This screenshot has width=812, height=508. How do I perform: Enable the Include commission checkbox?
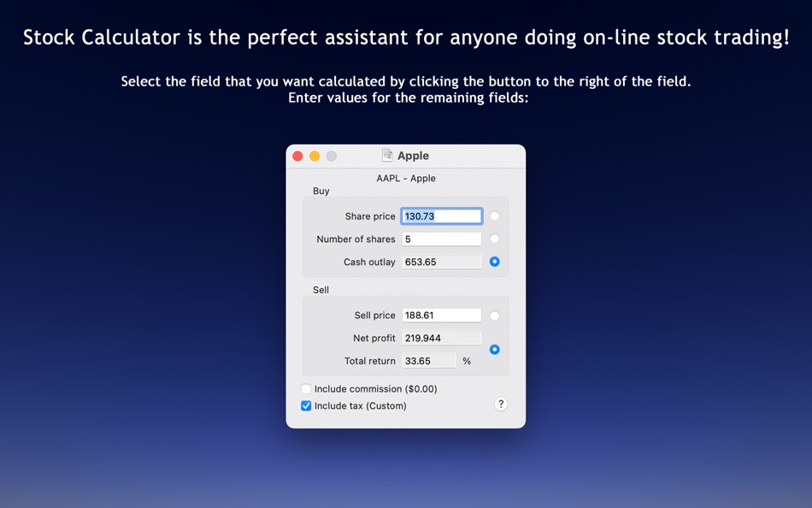[x=306, y=389]
